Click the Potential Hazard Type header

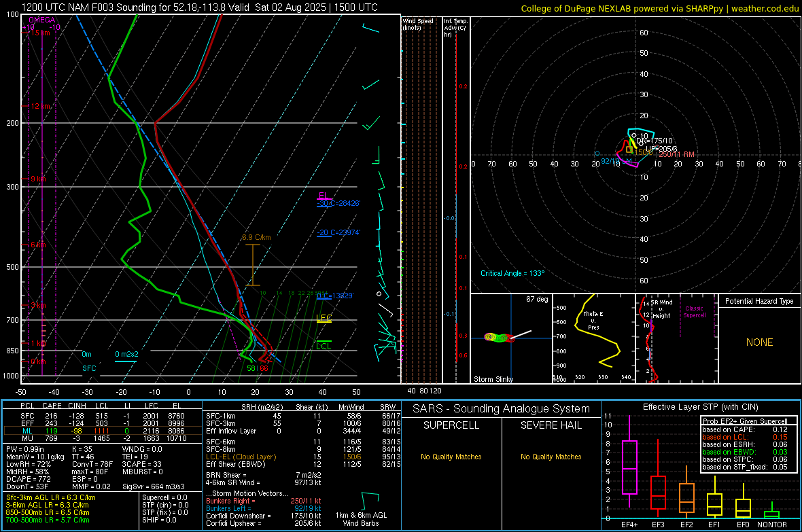(759, 301)
